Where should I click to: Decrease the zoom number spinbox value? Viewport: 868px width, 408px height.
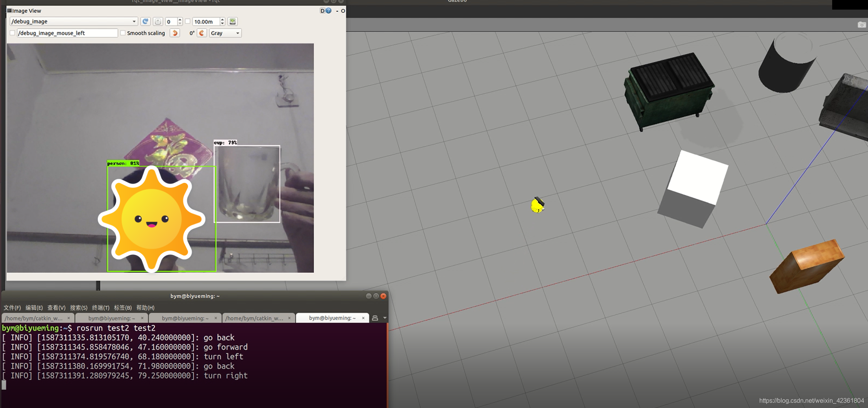pyautogui.click(x=180, y=23)
